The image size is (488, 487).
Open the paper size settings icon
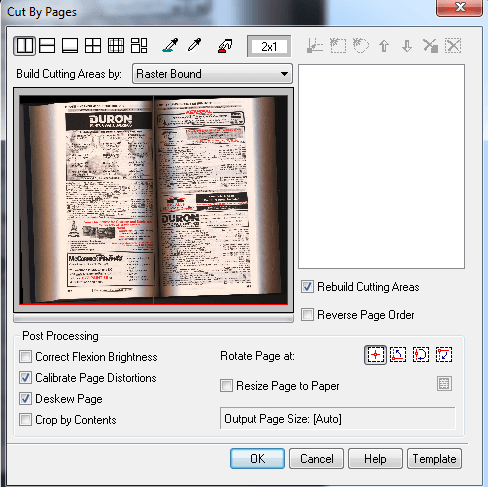click(x=444, y=384)
